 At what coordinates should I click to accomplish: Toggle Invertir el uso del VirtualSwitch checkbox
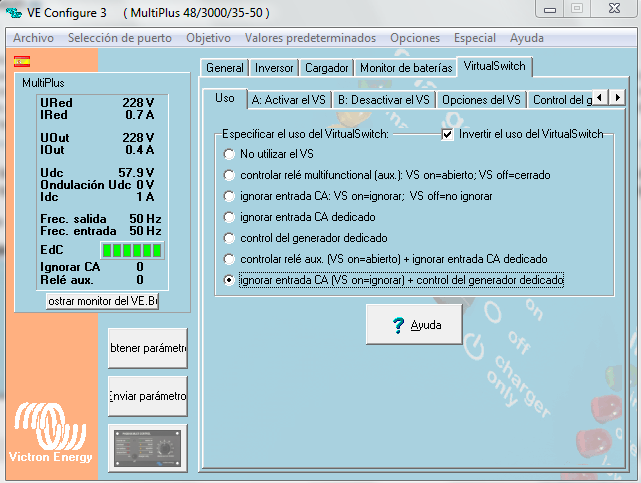447,134
